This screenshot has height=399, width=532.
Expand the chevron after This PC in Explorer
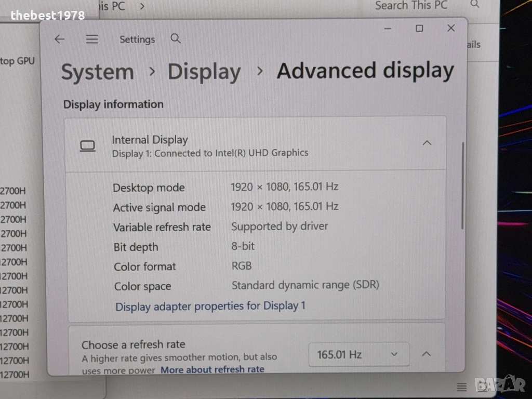pos(142,6)
